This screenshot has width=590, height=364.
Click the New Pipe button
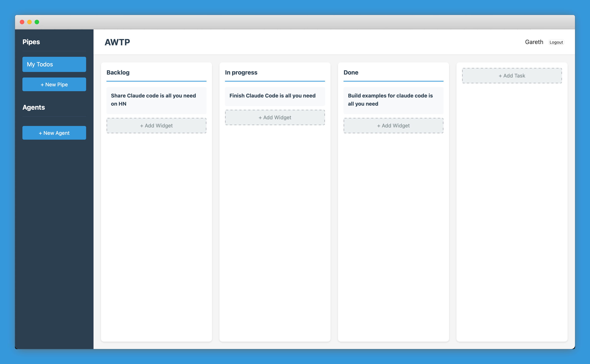(x=54, y=85)
